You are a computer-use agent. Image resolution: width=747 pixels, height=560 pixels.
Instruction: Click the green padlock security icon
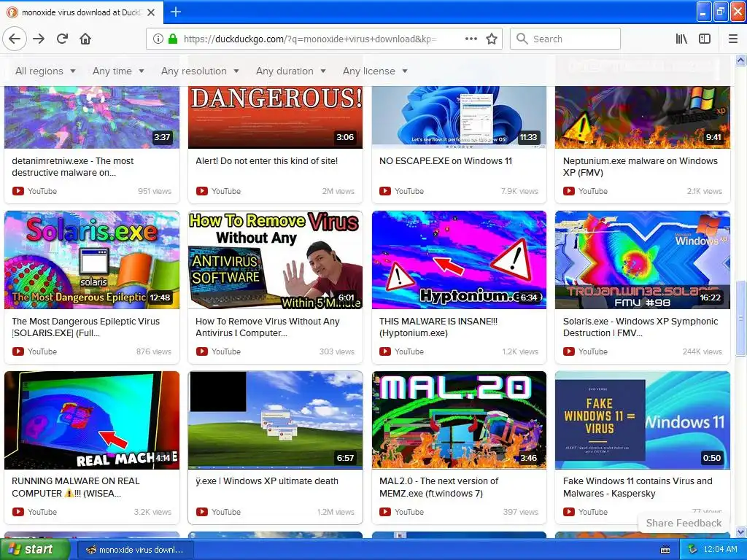point(173,39)
